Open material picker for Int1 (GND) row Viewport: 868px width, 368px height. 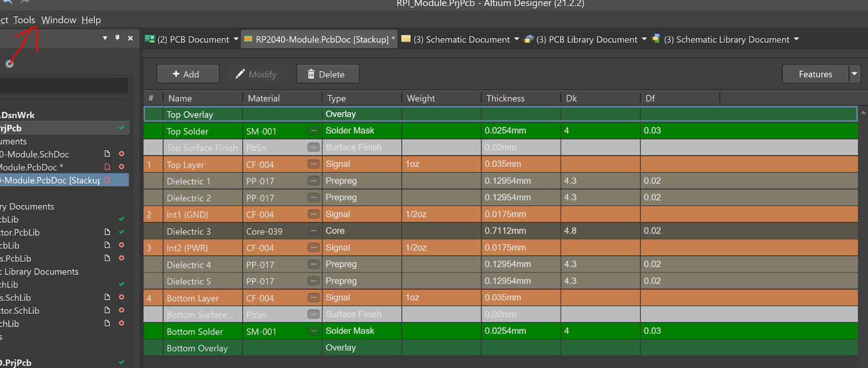[314, 214]
